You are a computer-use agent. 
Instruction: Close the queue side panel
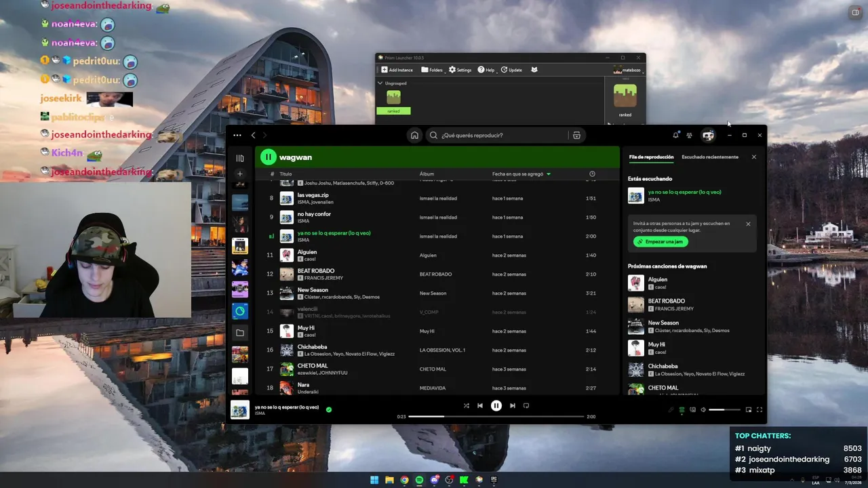tap(753, 157)
